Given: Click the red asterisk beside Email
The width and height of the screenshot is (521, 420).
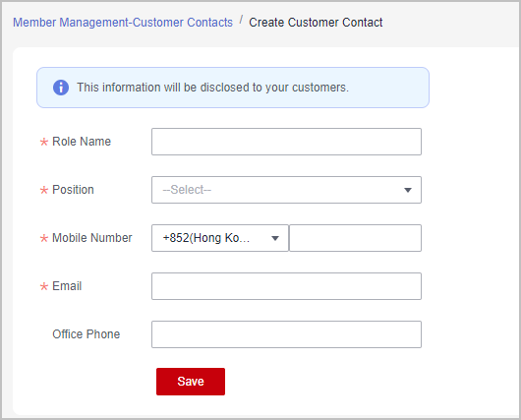Looking at the screenshot, I should tap(44, 286).
